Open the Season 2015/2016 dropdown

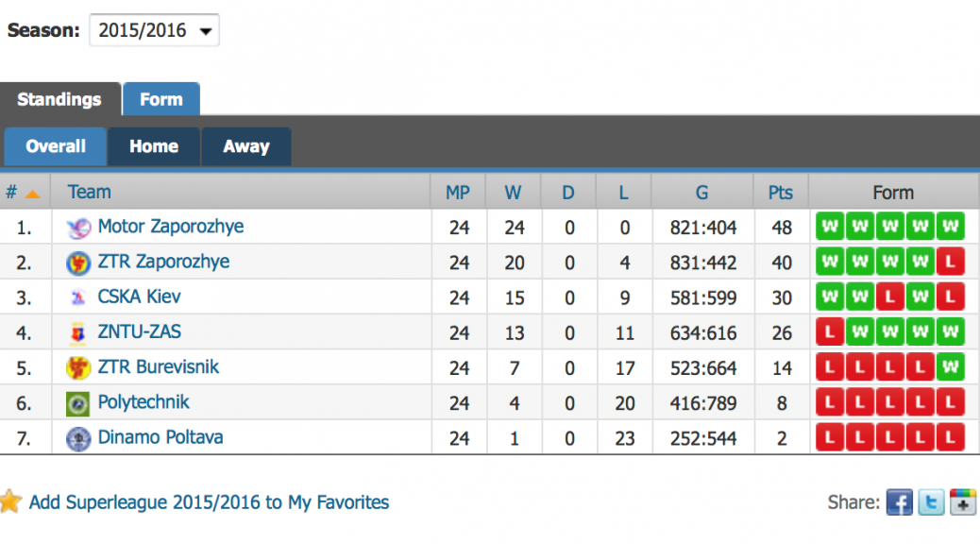(x=154, y=30)
